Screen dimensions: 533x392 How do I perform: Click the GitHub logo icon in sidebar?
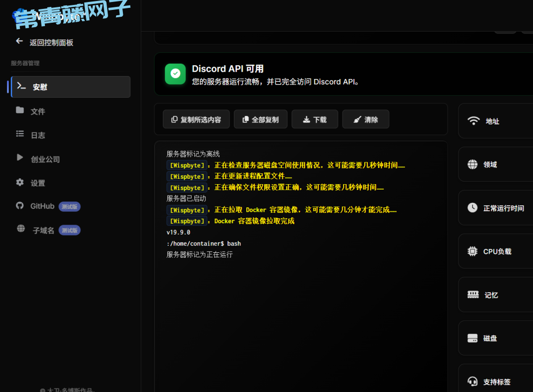coord(20,206)
